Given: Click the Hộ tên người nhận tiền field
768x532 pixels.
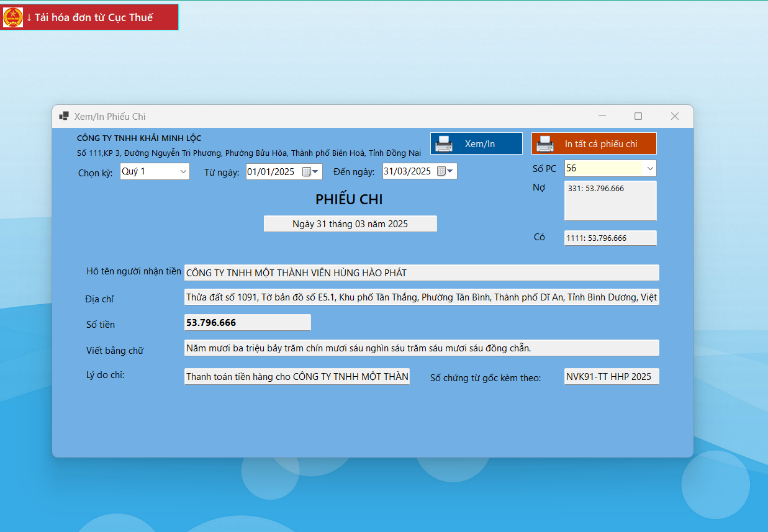Looking at the screenshot, I should click(422, 273).
